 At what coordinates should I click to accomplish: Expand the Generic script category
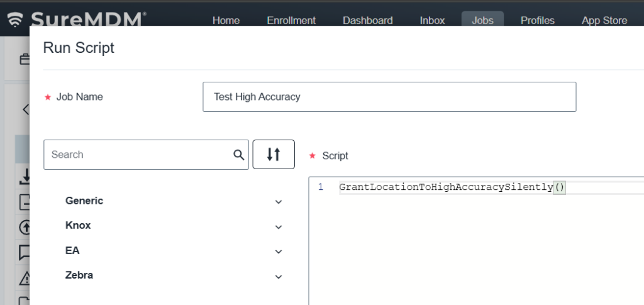pos(279,202)
